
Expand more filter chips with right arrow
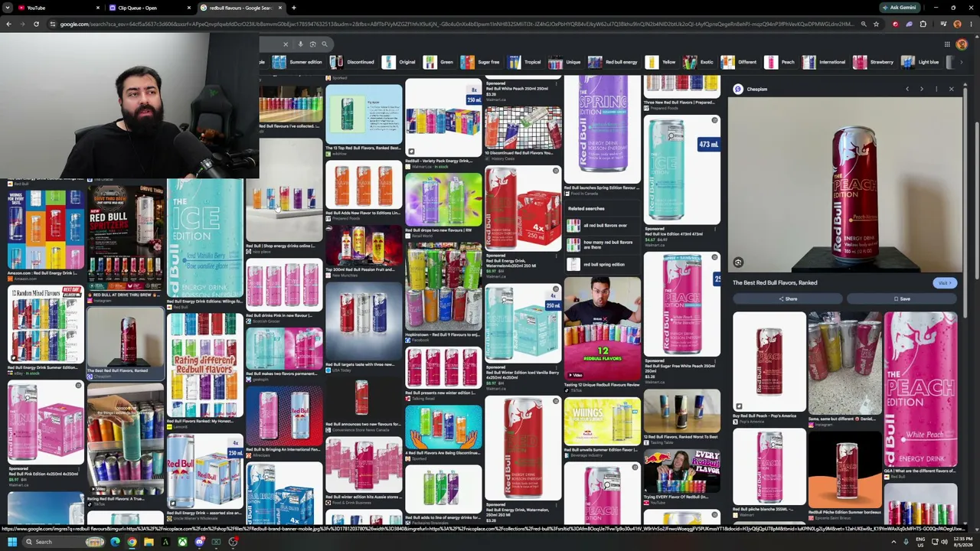tap(961, 62)
